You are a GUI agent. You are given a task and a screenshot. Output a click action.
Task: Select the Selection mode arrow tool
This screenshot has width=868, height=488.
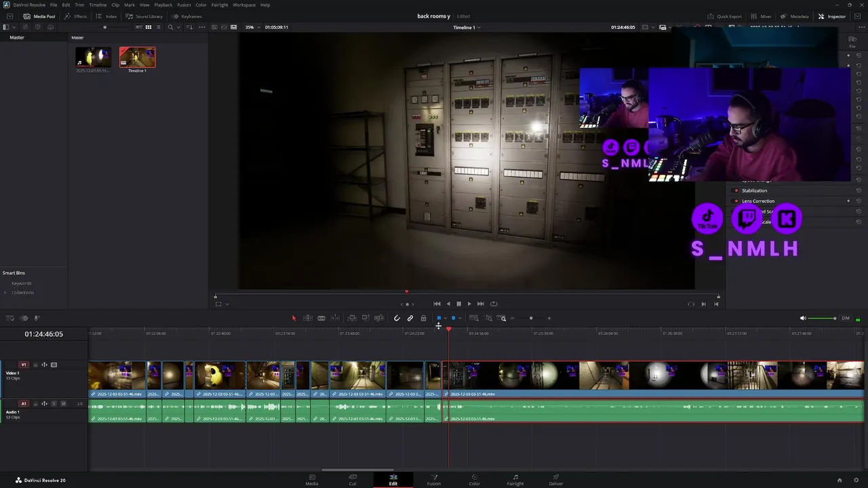(x=294, y=318)
